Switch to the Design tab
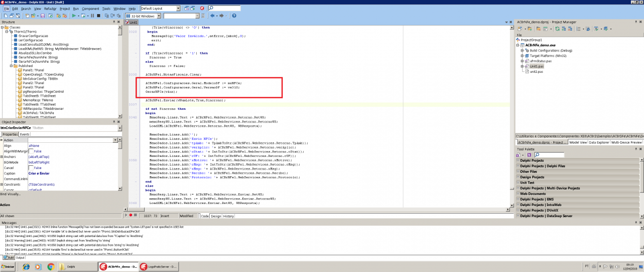This screenshot has height=272, width=644. [x=216, y=216]
